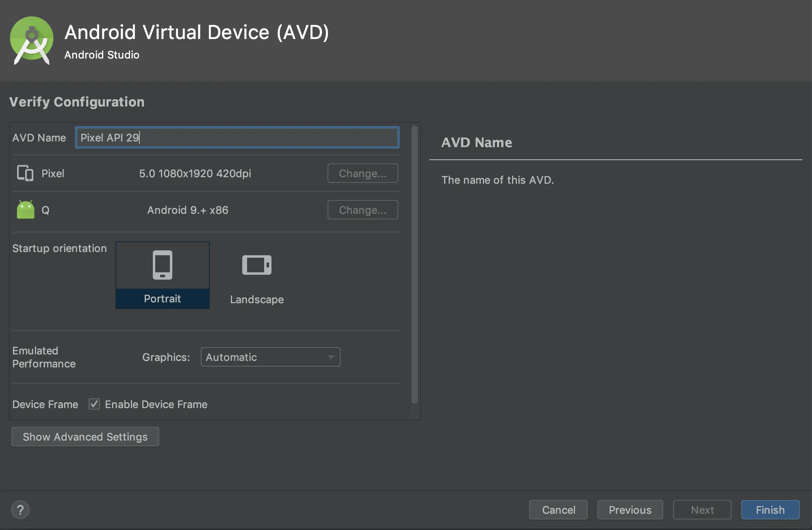The height and width of the screenshot is (530, 812).
Task: Cancel the AVD creation dialog
Action: [x=558, y=510]
